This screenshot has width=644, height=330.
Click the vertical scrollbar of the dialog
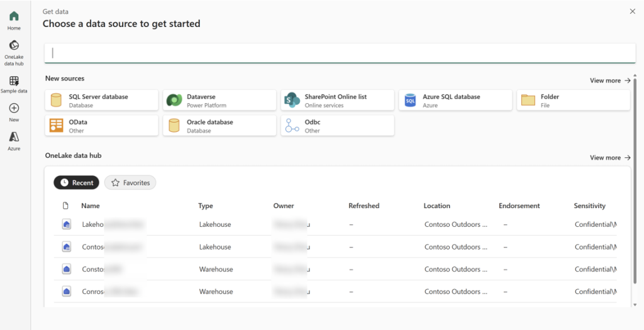click(635, 180)
